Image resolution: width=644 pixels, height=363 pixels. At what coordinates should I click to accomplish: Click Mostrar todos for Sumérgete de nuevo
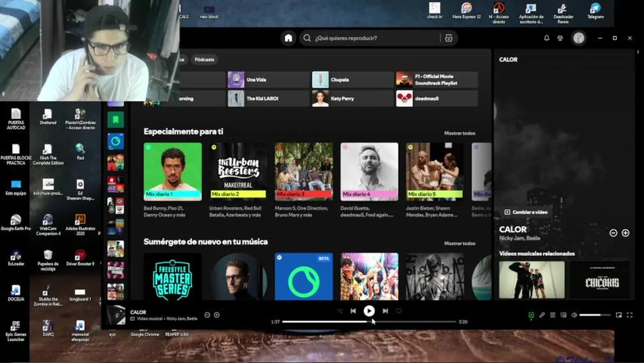tap(460, 244)
